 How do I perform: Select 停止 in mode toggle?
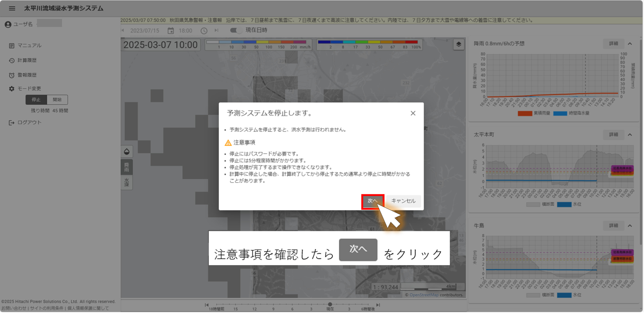pos(36,100)
